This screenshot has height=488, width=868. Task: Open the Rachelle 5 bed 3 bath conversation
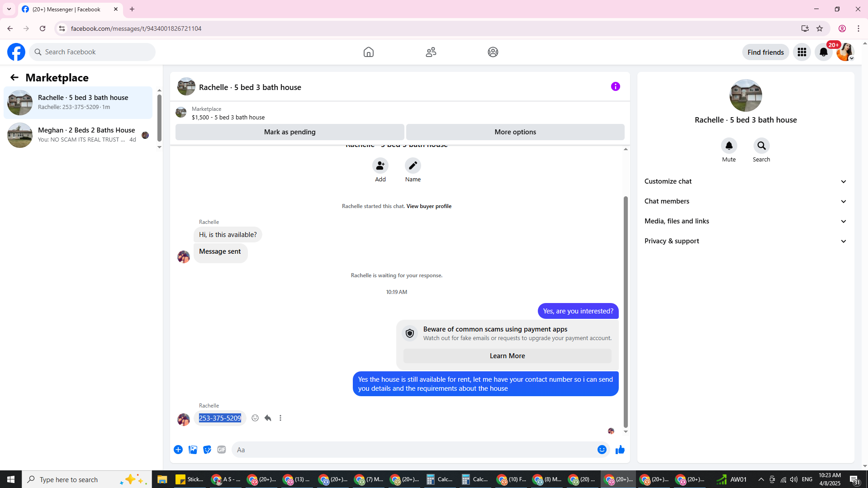click(78, 103)
